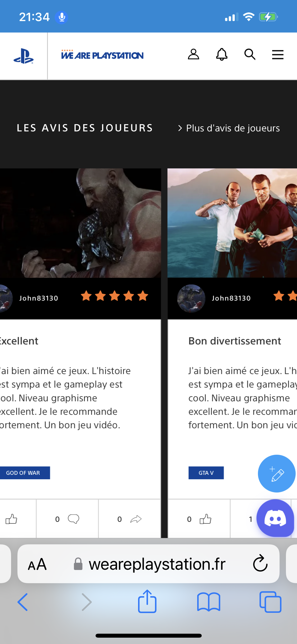Select the GTA V tag
Viewport: 297px width, 644px height.
click(x=206, y=473)
